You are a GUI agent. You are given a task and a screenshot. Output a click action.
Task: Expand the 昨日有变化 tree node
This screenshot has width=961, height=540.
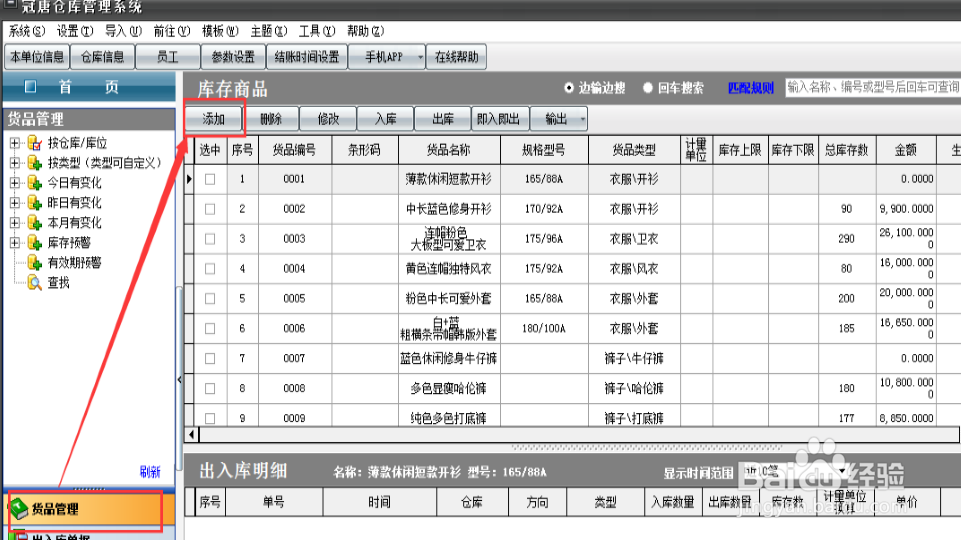coord(15,203)
